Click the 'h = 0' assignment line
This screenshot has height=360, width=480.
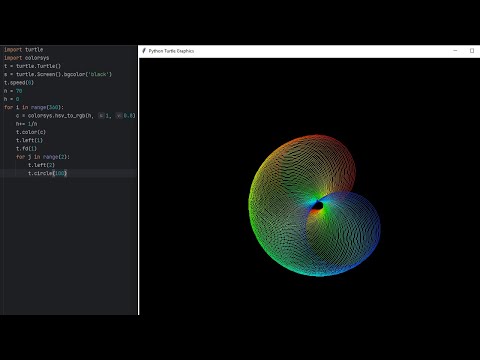12,99
